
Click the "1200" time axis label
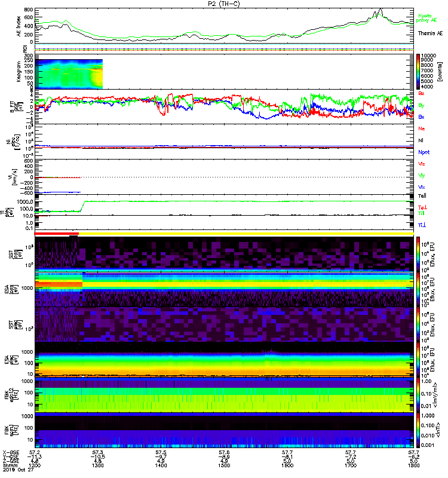(x=35, y=465)
